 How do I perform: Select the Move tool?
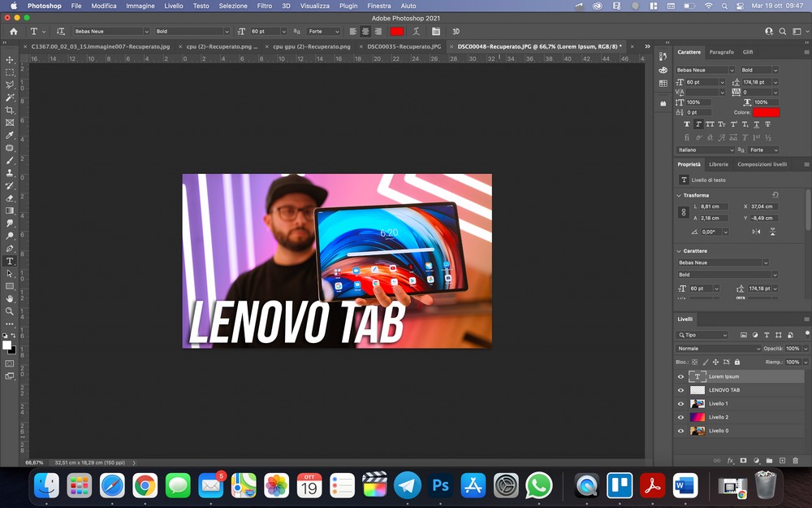click(9, 59)
